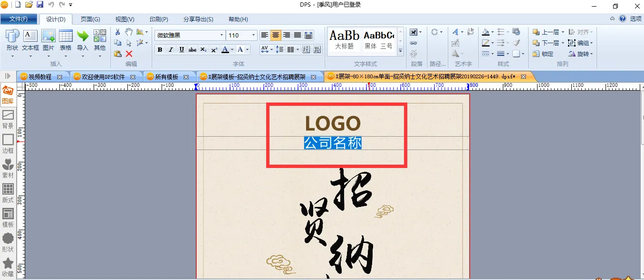Image resolution: width=644 pixels, height=280 pixels.
Task: Click the Paste clipboard icon
Action: coord(118,54)
